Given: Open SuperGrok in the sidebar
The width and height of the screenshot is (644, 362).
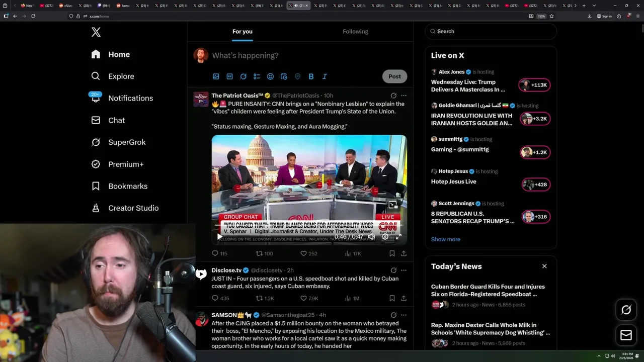Looking at the screenshot, I should tap(119, 142).
